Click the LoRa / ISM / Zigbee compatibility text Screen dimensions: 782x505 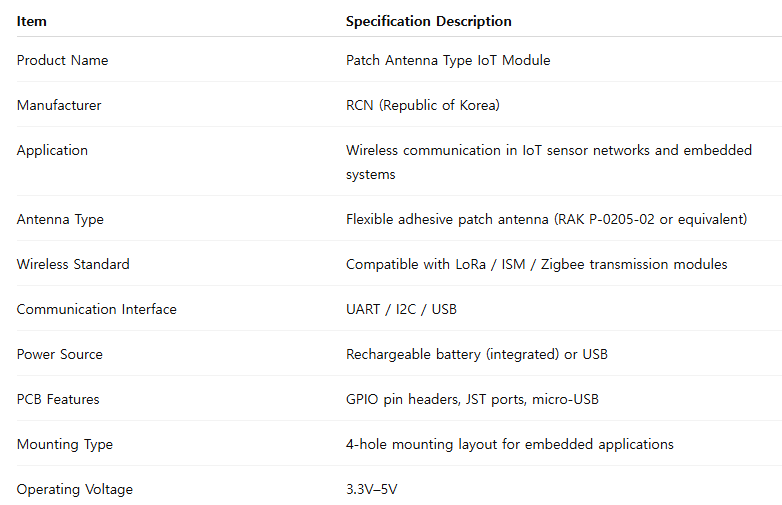coord(537,264)
